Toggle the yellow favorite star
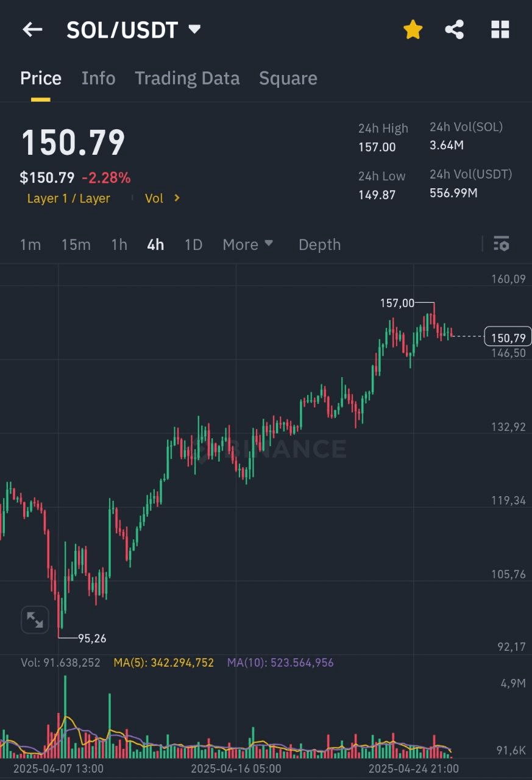The width and height of the screenshot is (532, 780). point(413,29)
